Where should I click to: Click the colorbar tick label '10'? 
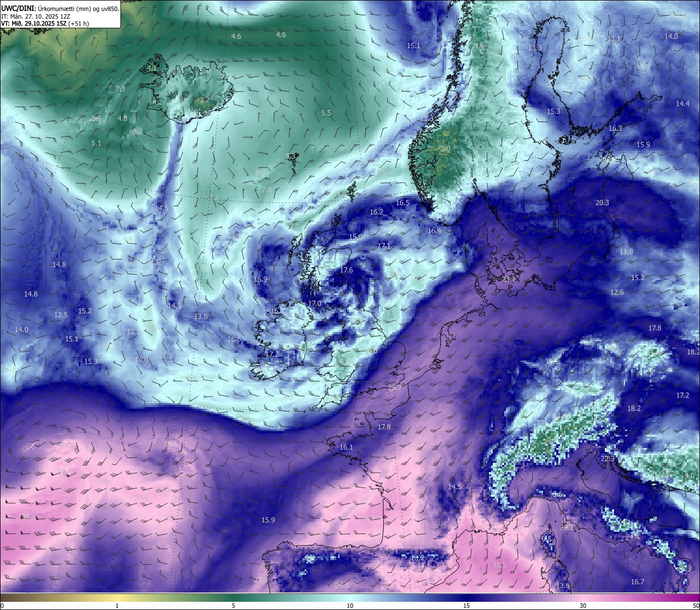click(x=350, y=606)
